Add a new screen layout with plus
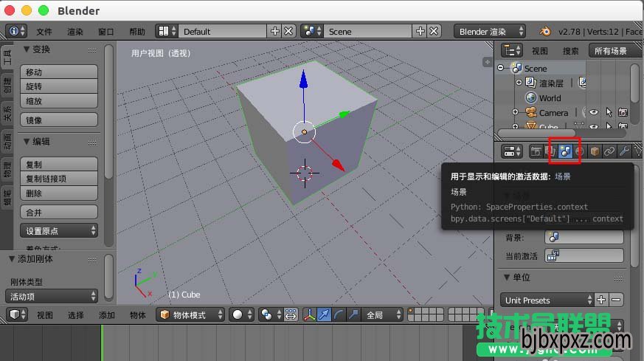 pos(274,31)
